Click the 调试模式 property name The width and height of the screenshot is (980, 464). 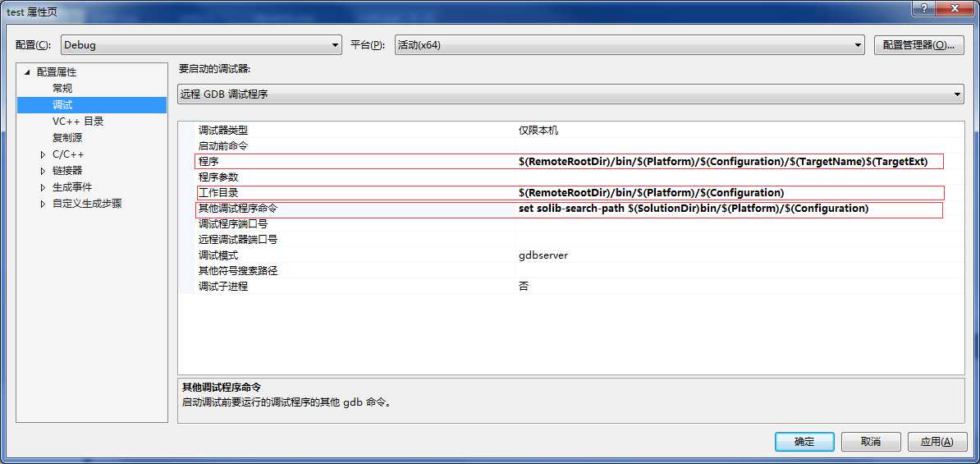(218, 255)
